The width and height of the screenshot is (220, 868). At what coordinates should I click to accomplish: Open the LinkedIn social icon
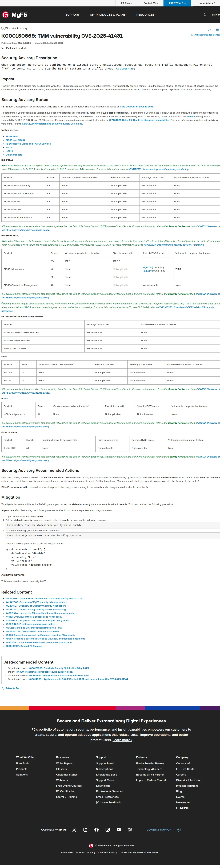point(85,830)
